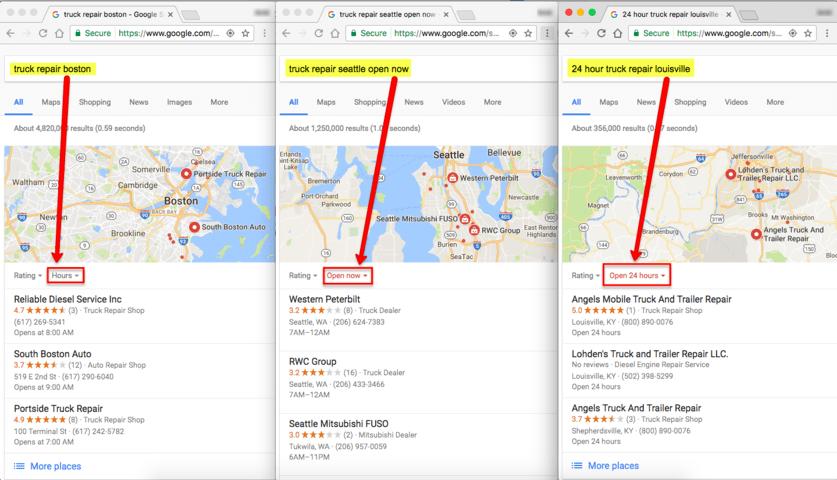Open Reliable Diesel Service Inc listing
The width and height of the screenshot is (837, 480).
[x=68, y=299]
